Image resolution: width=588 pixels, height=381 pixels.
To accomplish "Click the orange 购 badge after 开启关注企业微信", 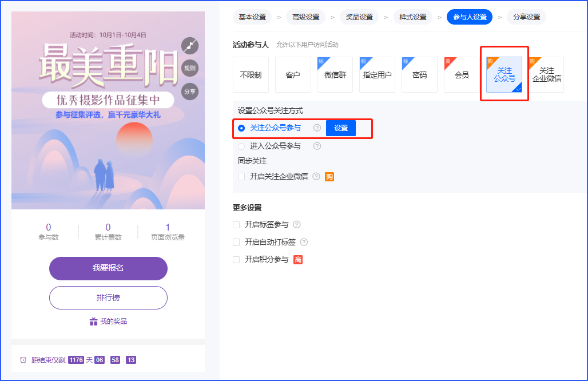I will [329, 177].
